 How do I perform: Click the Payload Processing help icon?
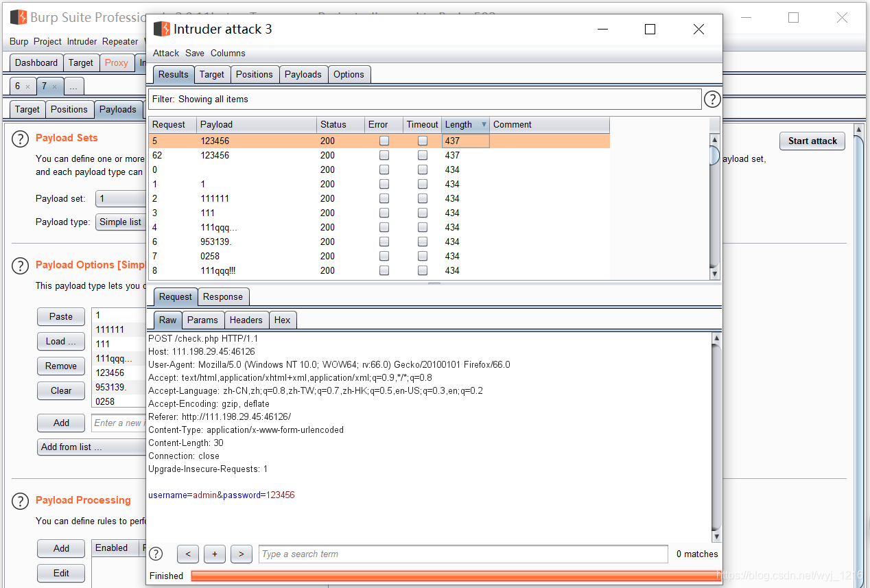click(20, 501)
